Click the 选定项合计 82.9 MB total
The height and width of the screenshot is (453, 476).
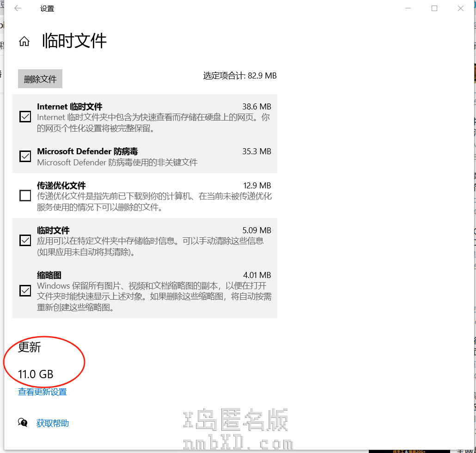[240, 76]
